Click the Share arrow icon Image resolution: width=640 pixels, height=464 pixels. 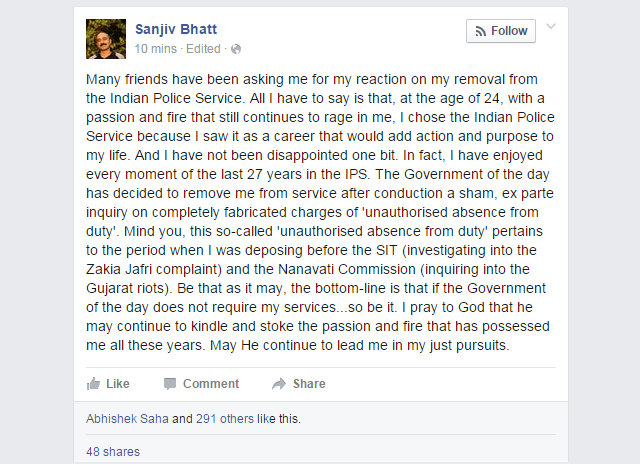(279, 384)
